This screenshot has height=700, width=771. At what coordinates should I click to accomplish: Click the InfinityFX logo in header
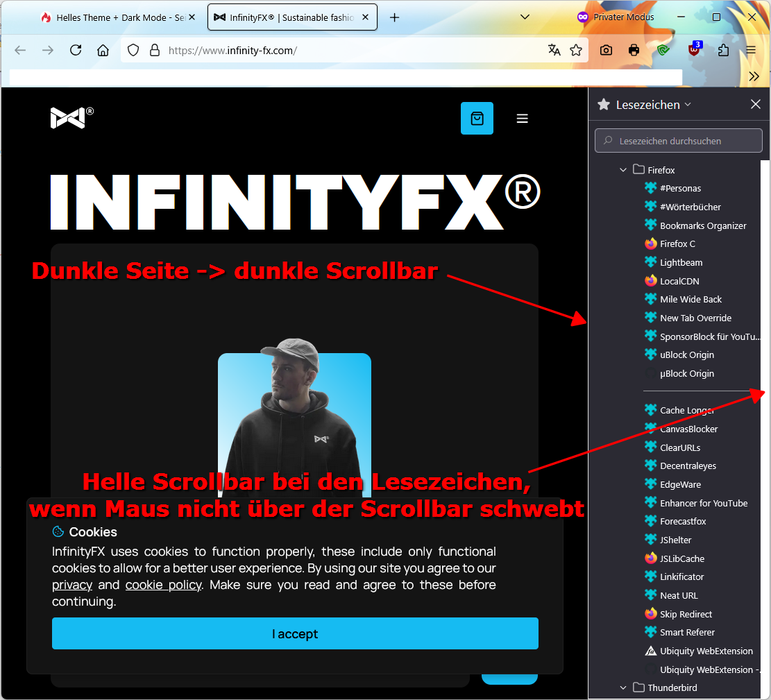point(71,118)
